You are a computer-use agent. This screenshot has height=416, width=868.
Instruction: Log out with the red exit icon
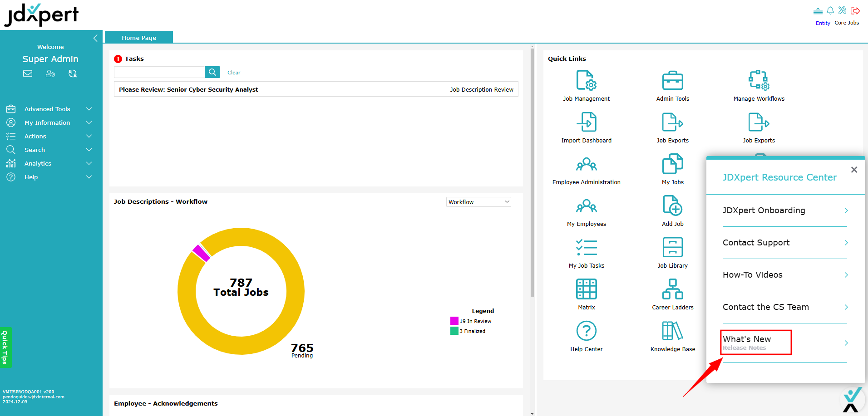click(855, 10)
